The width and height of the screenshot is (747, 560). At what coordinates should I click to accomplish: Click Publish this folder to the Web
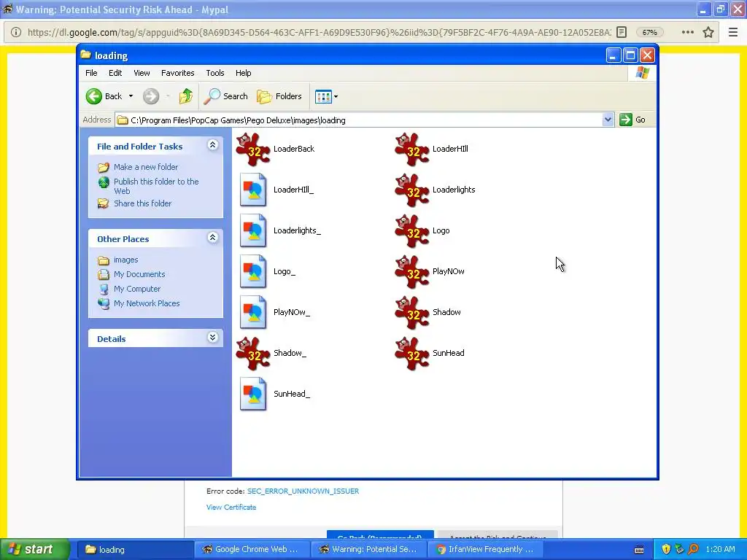(x=156, y=186)
